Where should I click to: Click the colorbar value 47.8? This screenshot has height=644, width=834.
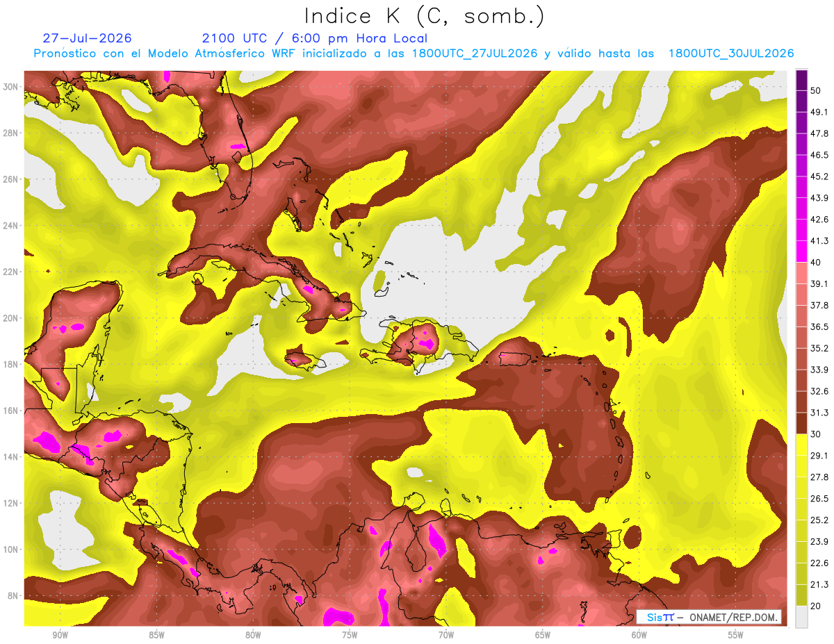(819, 133)
